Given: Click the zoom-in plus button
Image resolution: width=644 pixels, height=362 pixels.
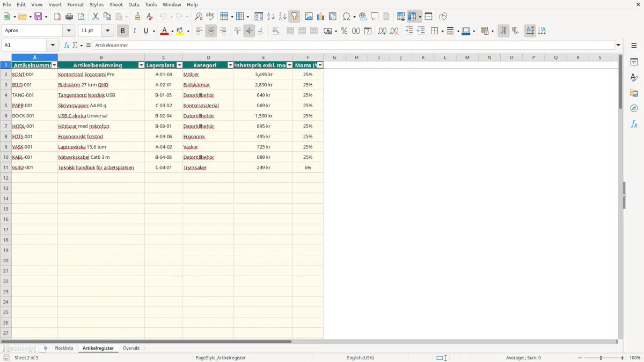Looking at the screenshot, I should 623,358.
